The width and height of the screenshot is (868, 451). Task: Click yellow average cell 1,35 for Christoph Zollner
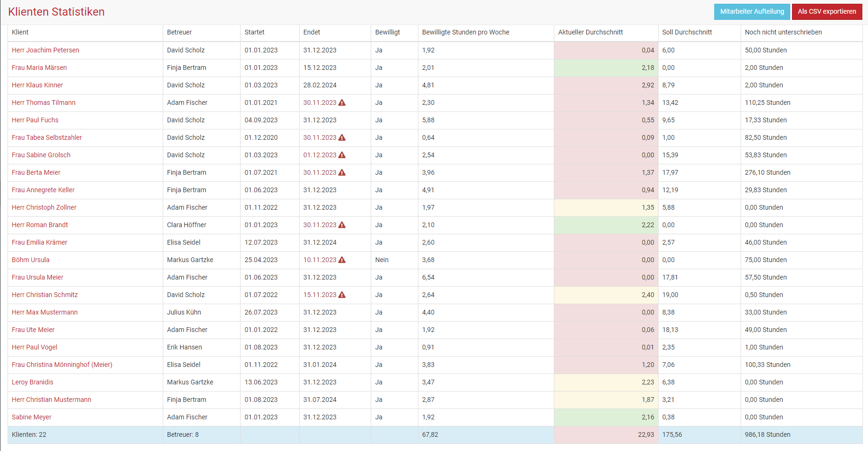pos(606,207)
